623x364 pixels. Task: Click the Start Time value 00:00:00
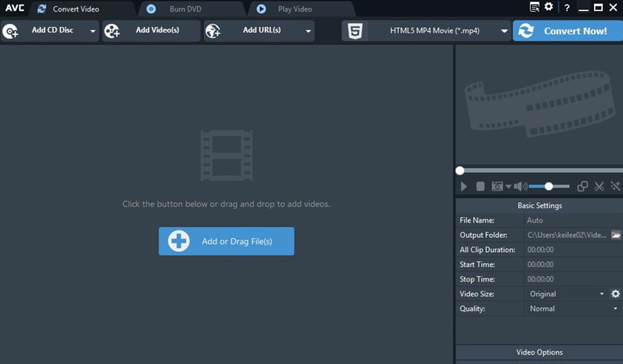[540, 264]
